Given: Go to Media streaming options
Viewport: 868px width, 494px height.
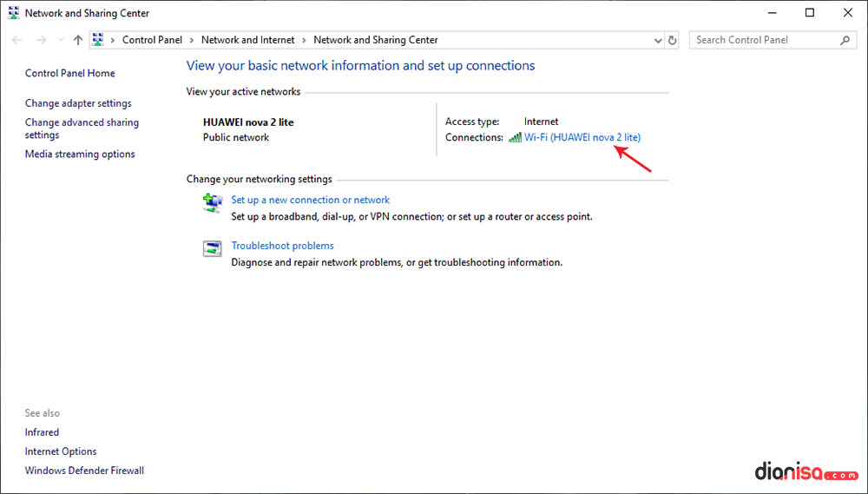Looking at the screenshot, I should pos(80,155).
